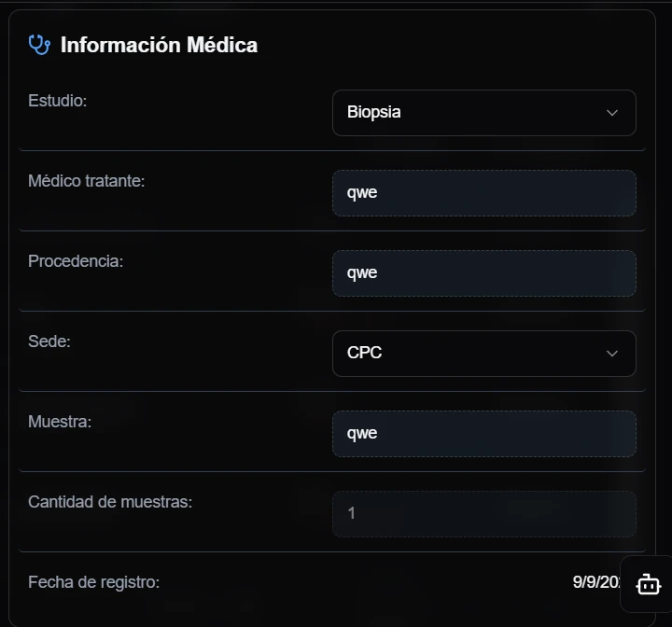
Task: Click the Médico tratante label
Action: (x=87, y=180)
